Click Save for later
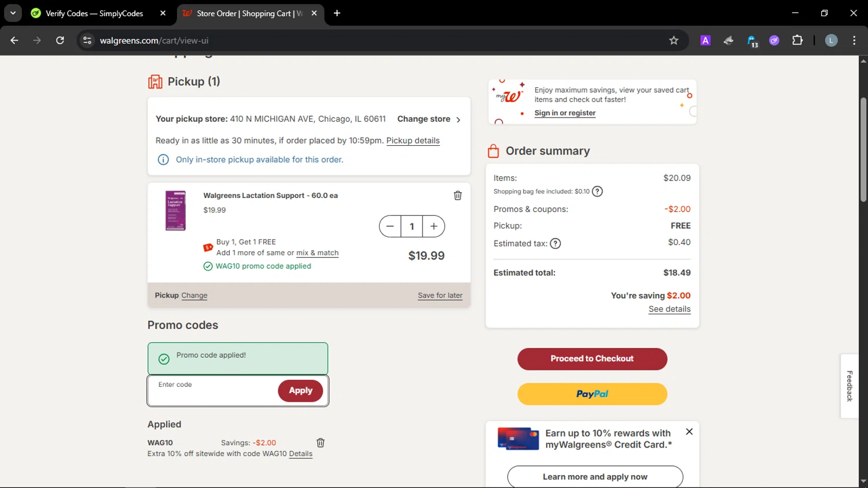The image size is (868, 488). pyautogui.click(x=440, y=295)
